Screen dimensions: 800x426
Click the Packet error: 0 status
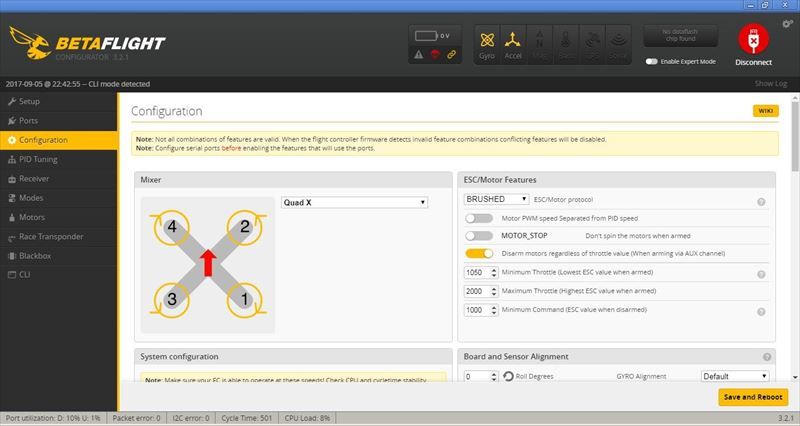[136, 418]
